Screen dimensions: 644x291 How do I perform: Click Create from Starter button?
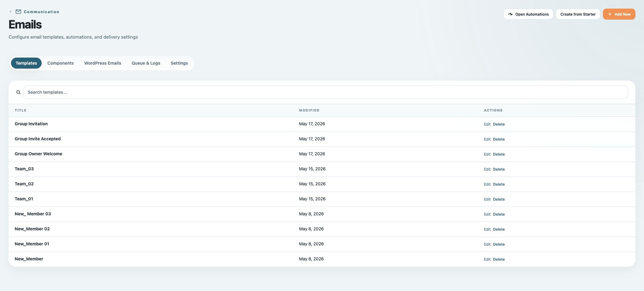578,14
